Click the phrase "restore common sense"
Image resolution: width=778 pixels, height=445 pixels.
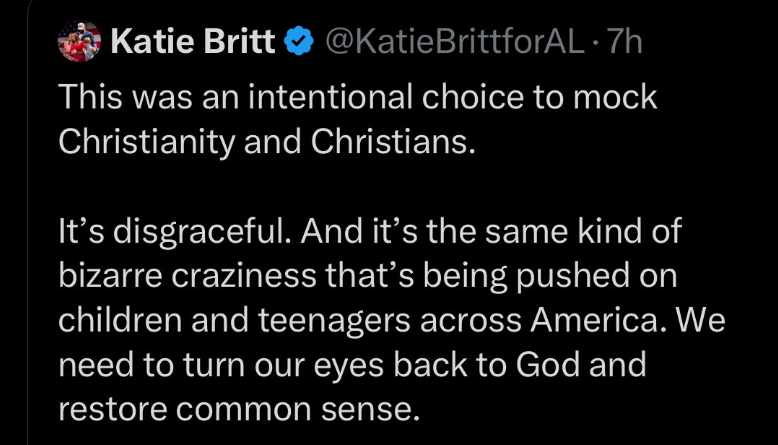tap(239, 410)
